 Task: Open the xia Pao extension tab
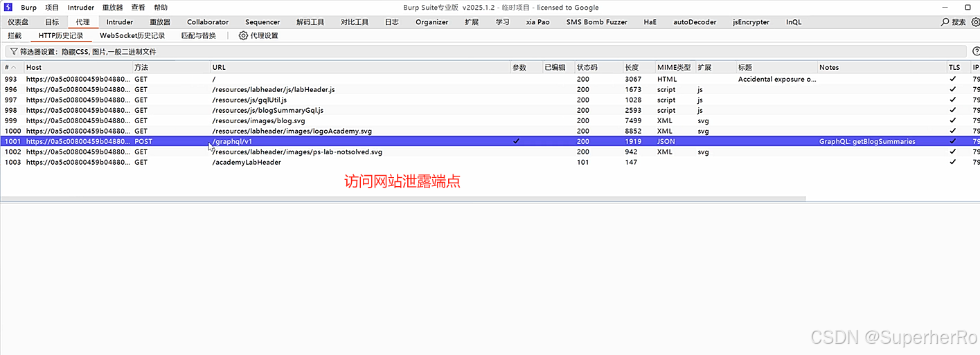pos(538,22)
